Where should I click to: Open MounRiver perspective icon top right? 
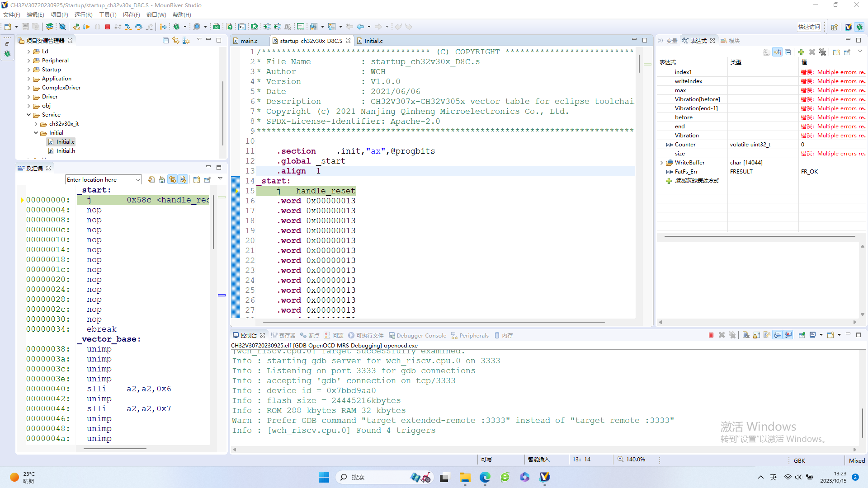(849, 27)
